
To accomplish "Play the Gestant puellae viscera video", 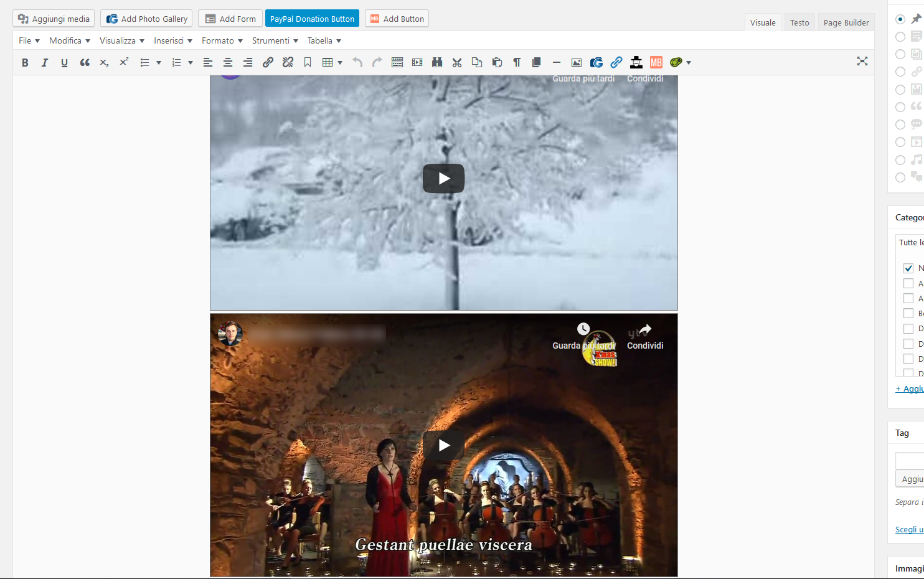I will [x=444, y=446].
